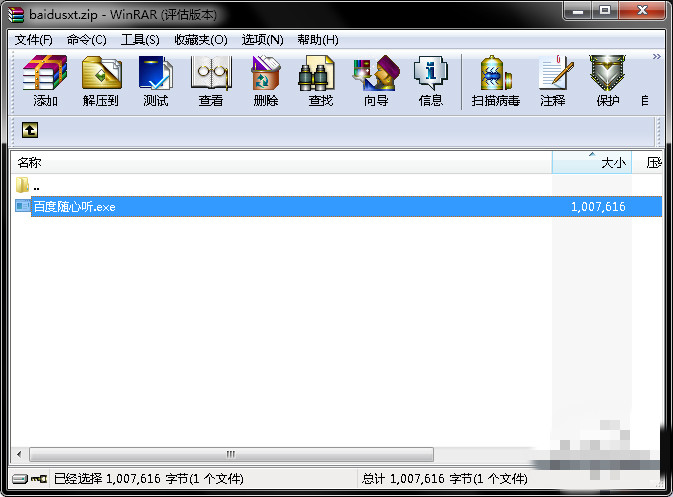This screenshot has width=673, height=497.
Task: Open the 选项(N) menu
Action: point(262,40)
